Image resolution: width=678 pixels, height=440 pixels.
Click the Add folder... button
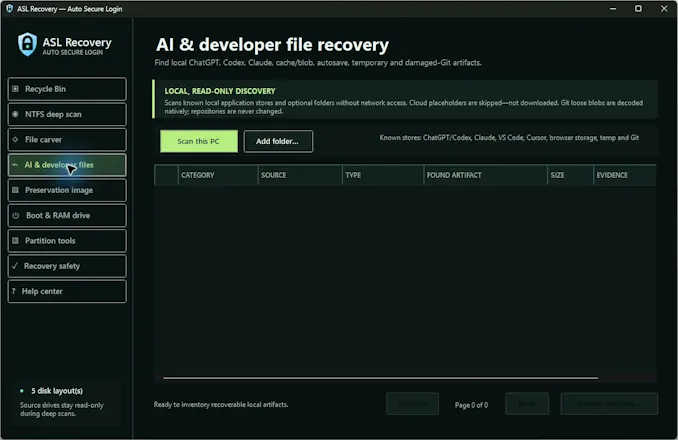[278, 141]
